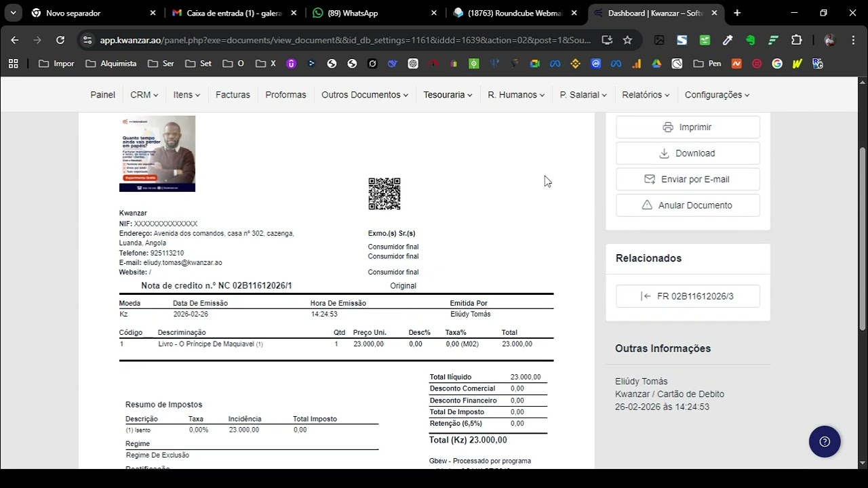868x488 pixels.
Task: Open the Binance bookmark icon
Action: point(576,64)
